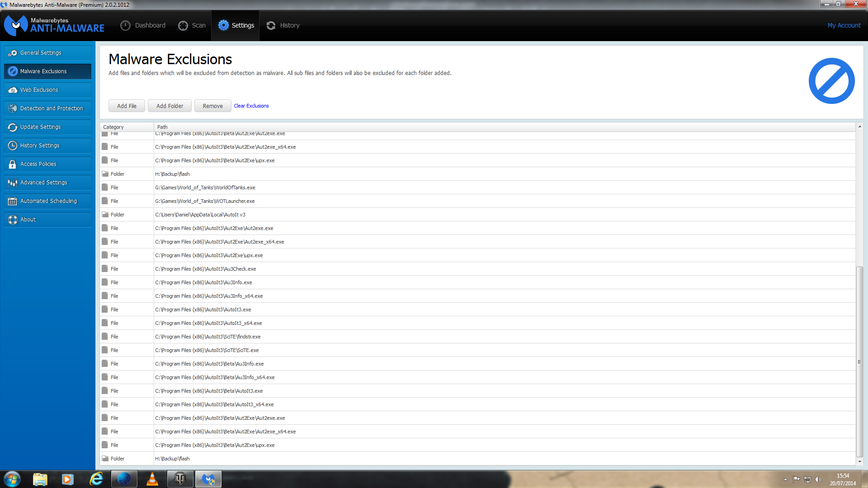This screenshot has height=488, width=868.
Task: Click the Malware Exclusions circle icon in sidebar
Action: pos(13,71)
